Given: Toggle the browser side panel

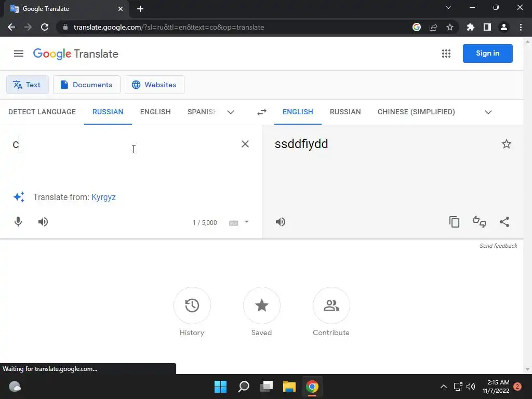Looking at the screenshot, I should pyautogui.click(x=487, y=27).
